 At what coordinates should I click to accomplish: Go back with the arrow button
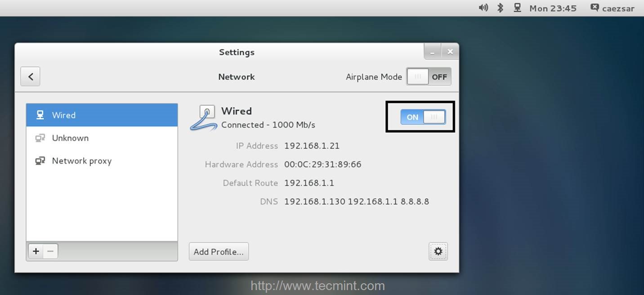coord(30,76)
